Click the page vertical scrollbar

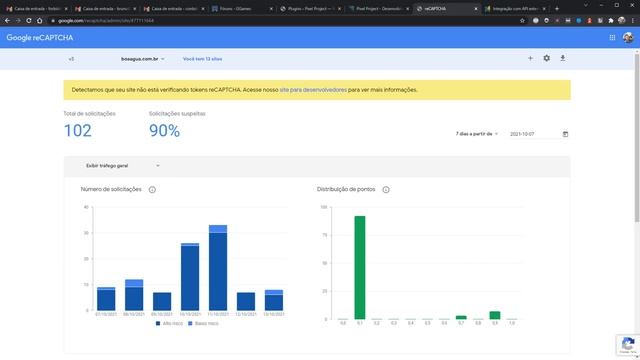click(x=636, y=138)
